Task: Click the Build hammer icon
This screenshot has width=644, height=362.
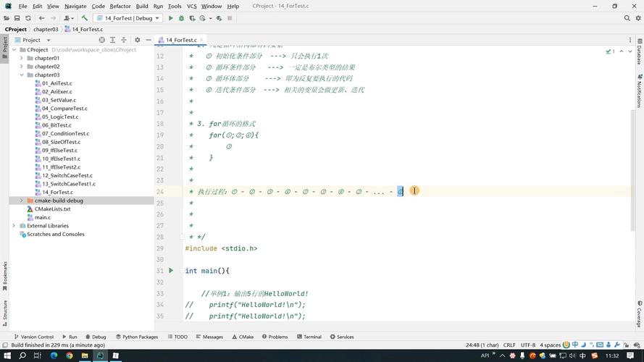Action: (85, 18)
